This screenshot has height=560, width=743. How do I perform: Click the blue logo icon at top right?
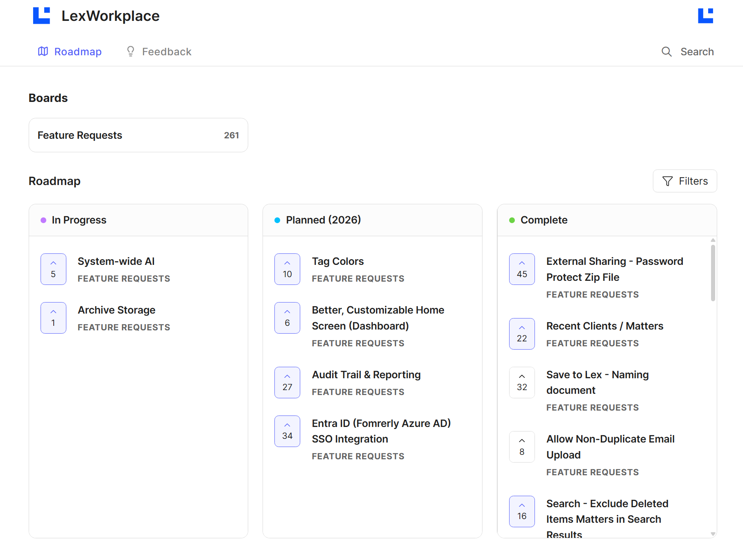(705, 16)
